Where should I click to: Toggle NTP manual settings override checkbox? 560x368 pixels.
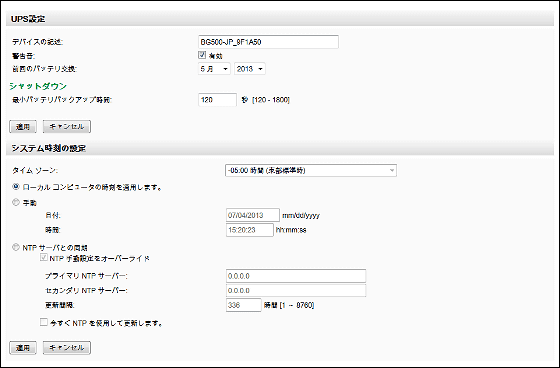(44, 257)
